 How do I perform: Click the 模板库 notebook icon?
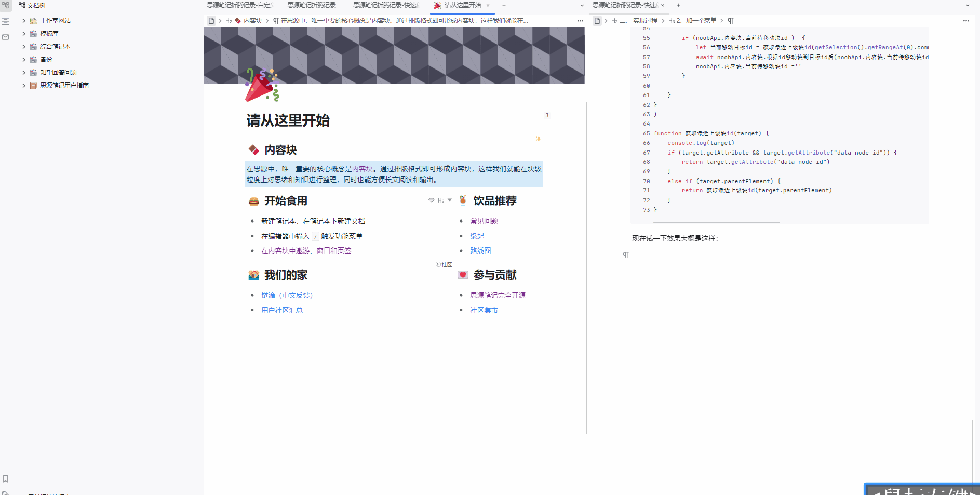pos(32,33)
